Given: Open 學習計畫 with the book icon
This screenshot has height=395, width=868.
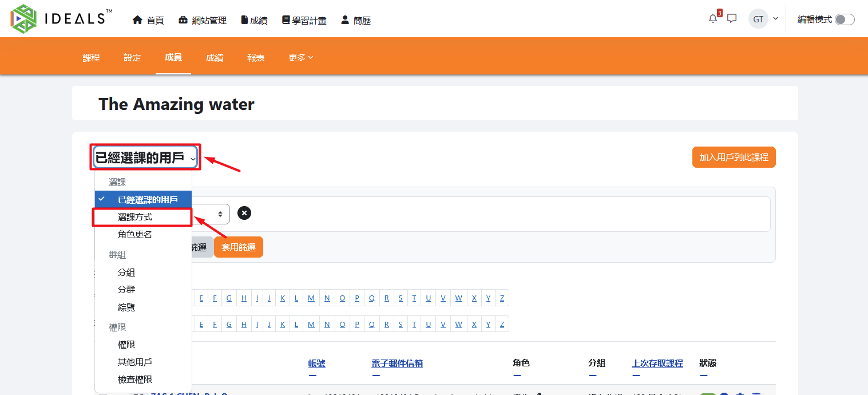Looking at the screenshot, I should [x=304, y=20].
